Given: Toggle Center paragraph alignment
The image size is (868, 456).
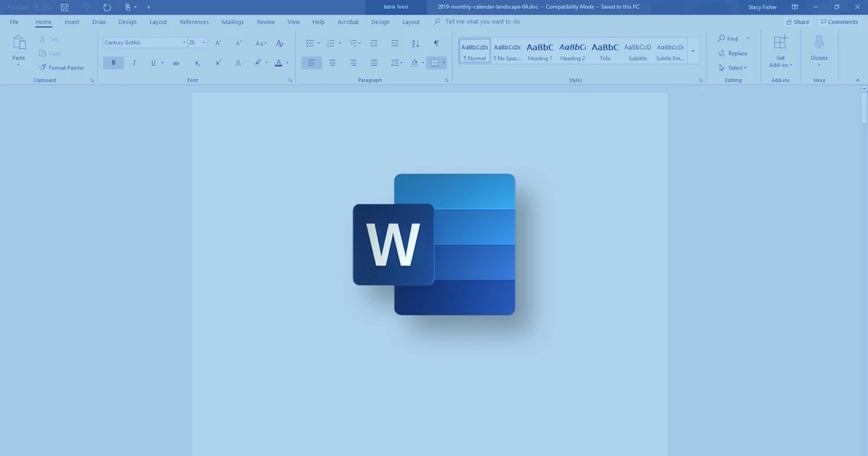Looking at the screenshot, I should (x=332, y=63).
